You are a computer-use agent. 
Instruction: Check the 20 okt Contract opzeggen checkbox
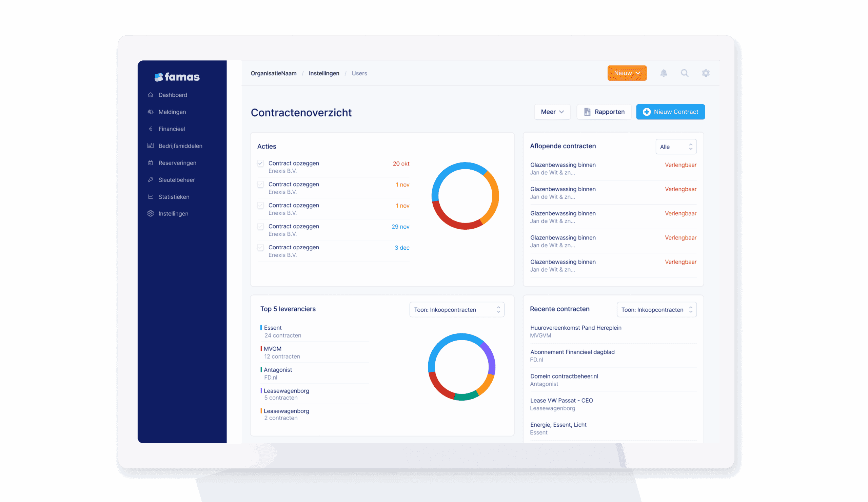(260, 163)
